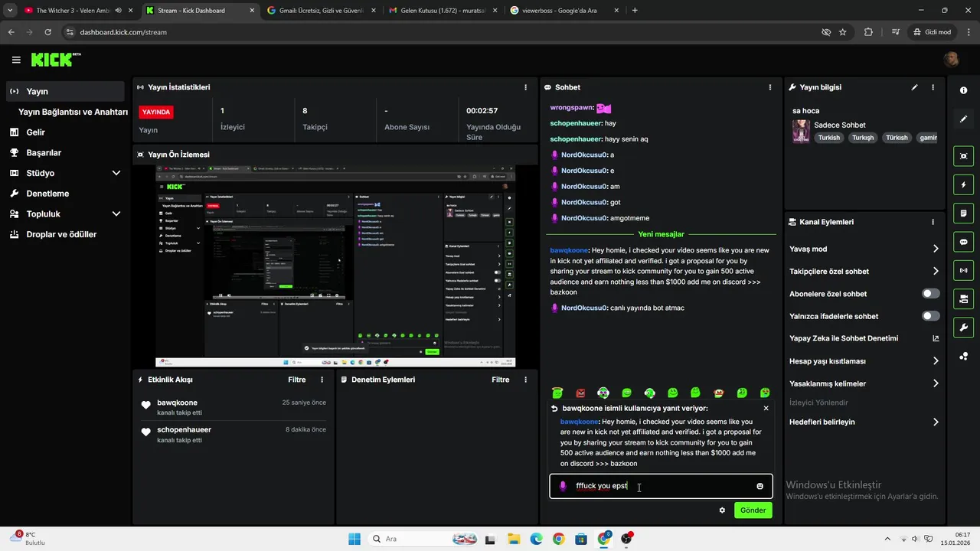Toggle the document note icon in right sidebar
980x551 pixels.
pos(963,213)
